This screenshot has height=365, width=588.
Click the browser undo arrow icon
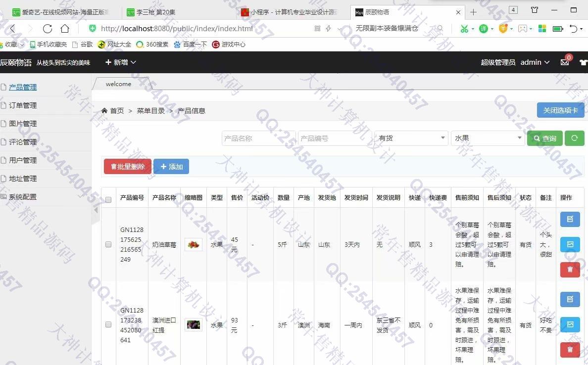click(x=573, y=29)
